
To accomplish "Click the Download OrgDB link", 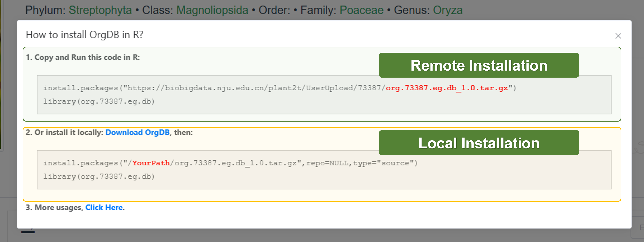I will pos(137,132).
